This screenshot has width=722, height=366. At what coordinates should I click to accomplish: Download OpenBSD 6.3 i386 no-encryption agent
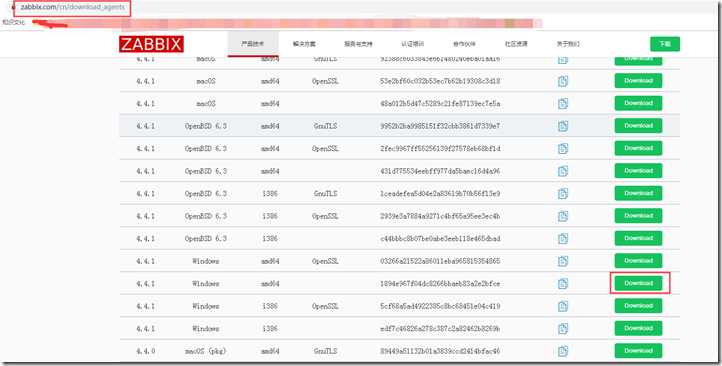(638, 238)
